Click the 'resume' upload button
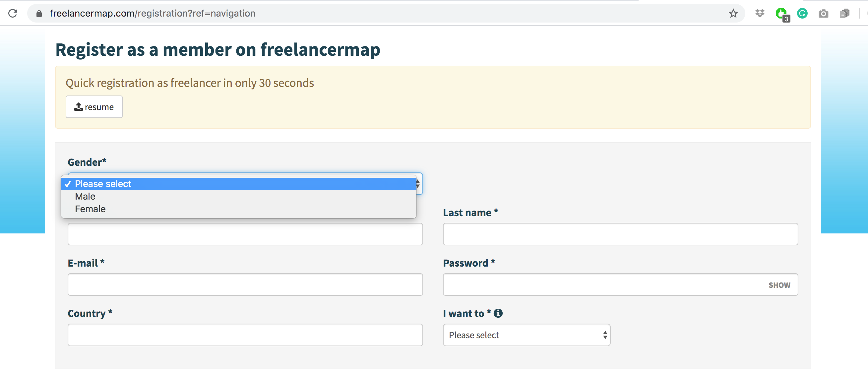This screenshot has width=868, height=380. (94, 106)
